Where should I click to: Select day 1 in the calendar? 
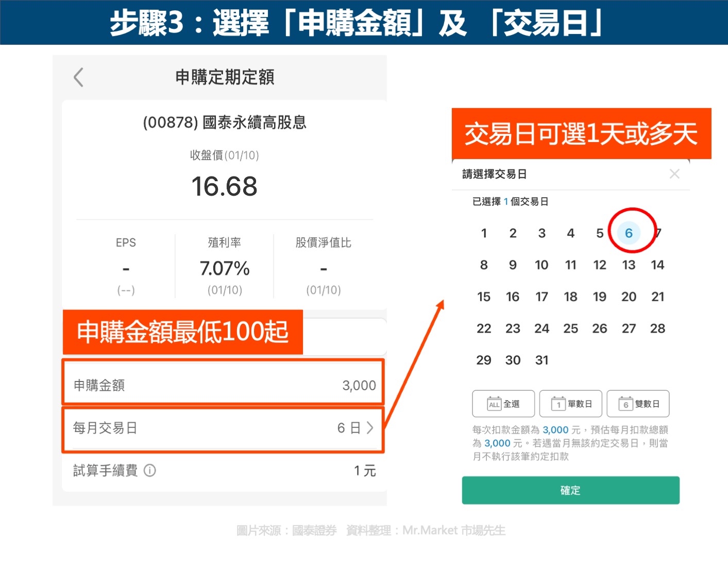(x=484, y=233)
